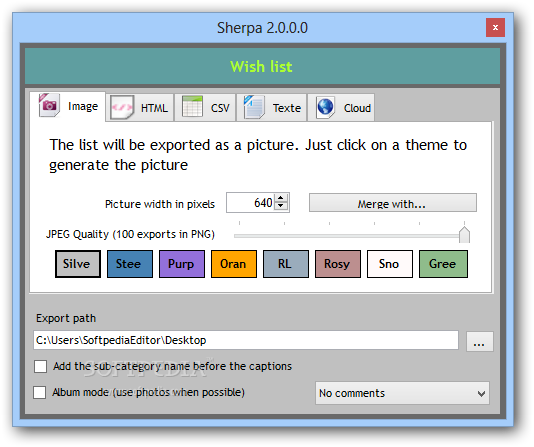Viewport: 534px width, 447px height.
Task: Click the Sherpa 2.0.0.0 title text
Action: 262,28
